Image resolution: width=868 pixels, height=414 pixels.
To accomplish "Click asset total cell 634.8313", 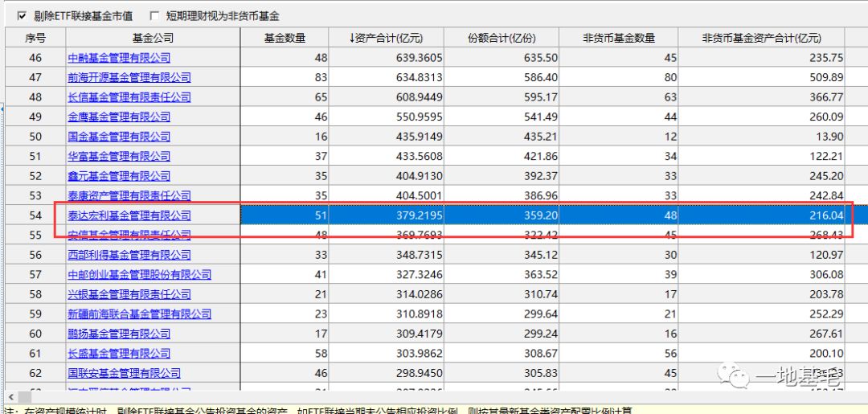I will coord(387,77).
